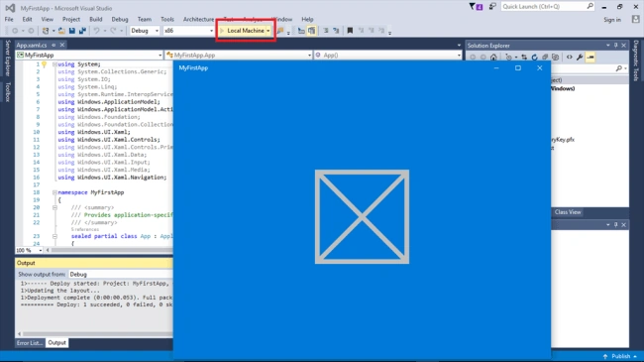Click the Collapse All icon
Screen dimensions: 644x362
[x=545, y=58]
